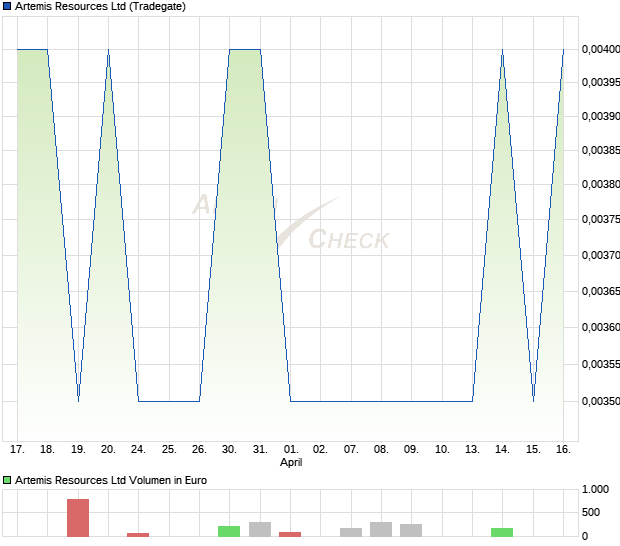The image size is (620, 546).
Task: Click the 1.000 volume axis label
Action: point(595,489)
